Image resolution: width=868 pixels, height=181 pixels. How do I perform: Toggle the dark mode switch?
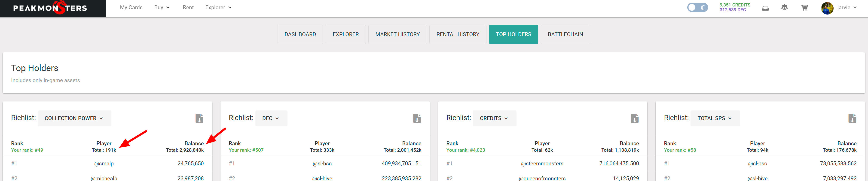pos(697,7)
